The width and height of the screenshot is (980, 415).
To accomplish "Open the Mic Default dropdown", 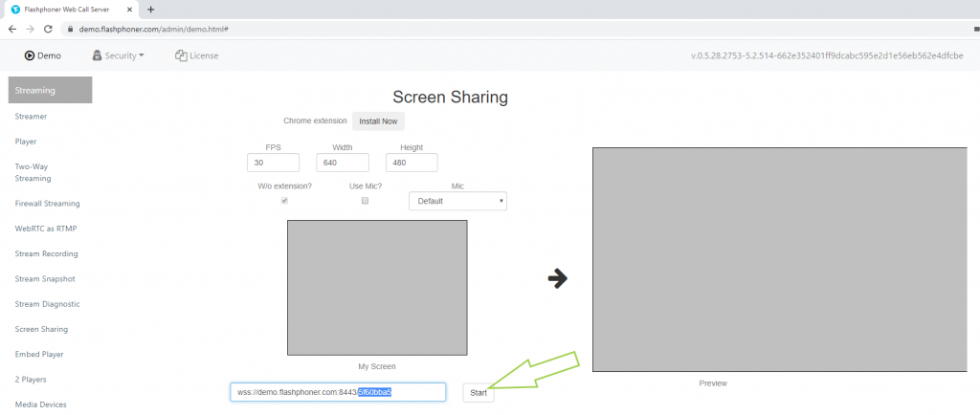I will (458, 201).
